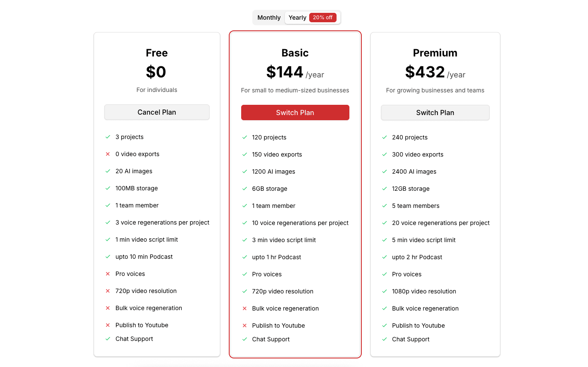Click the Basic plan title
This screenshot has width=588, height=367.
pyautogui.click(x=295, y=53)
